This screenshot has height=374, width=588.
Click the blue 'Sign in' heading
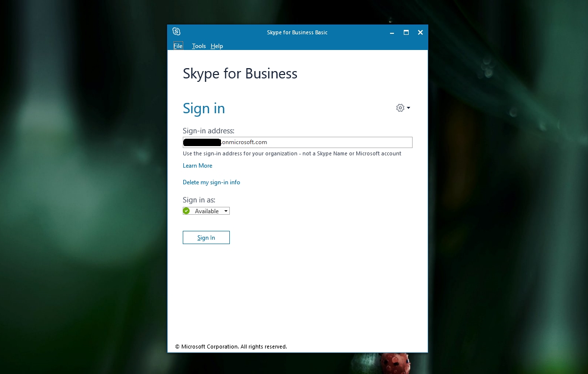204,108
